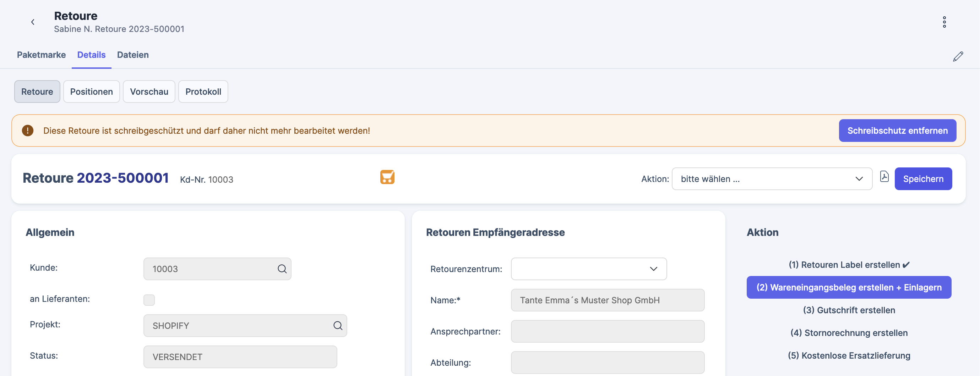The image size is (980, 376).
Task: Toggle the 'an Lieferanten' checkbox
Action: click(149, 300)
